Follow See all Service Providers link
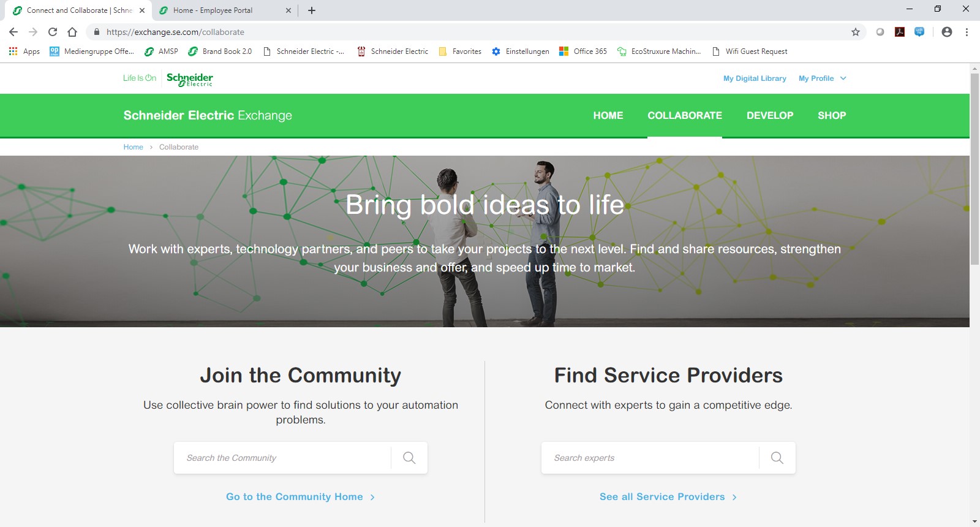The height and width of the screenshot is (527, 980). pos(668,497)
